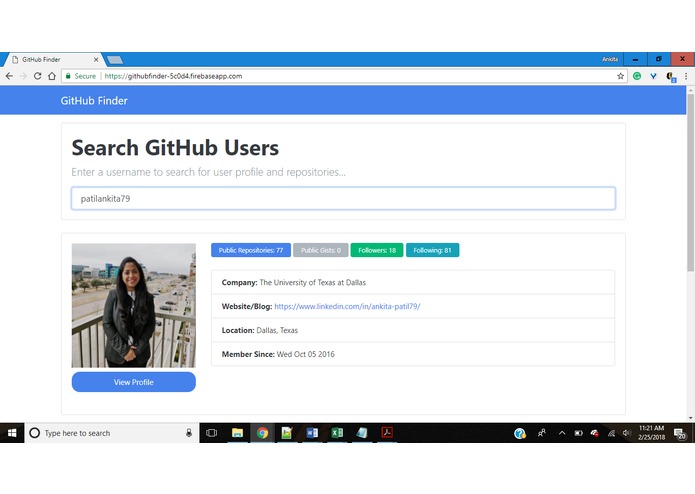Bookmark this page with the star icon
This screenshot has height=494, width=695.
621,76
